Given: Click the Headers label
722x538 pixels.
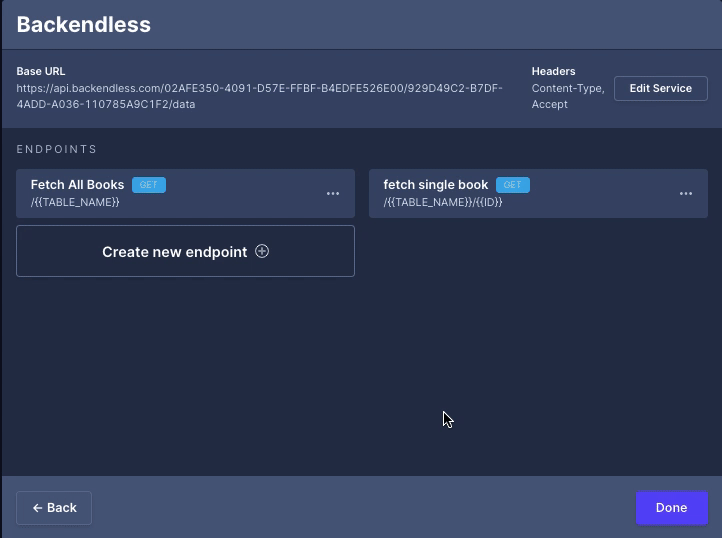Looking at the screenshot, I should (x=553, y=71).
